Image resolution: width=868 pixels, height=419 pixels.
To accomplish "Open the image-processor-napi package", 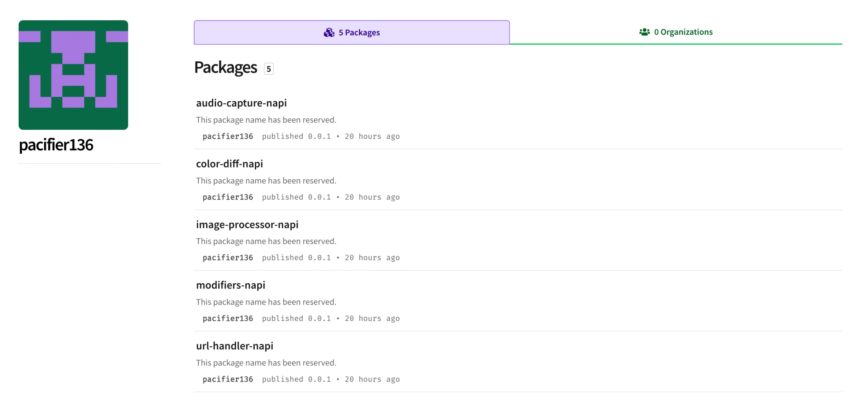I will [x=247, y=224].
